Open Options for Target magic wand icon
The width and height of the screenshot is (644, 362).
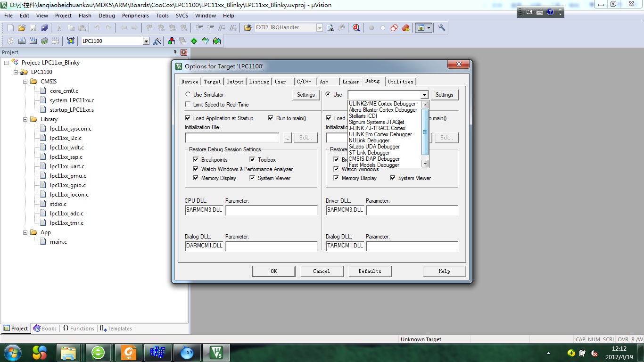tap(157, 41)
